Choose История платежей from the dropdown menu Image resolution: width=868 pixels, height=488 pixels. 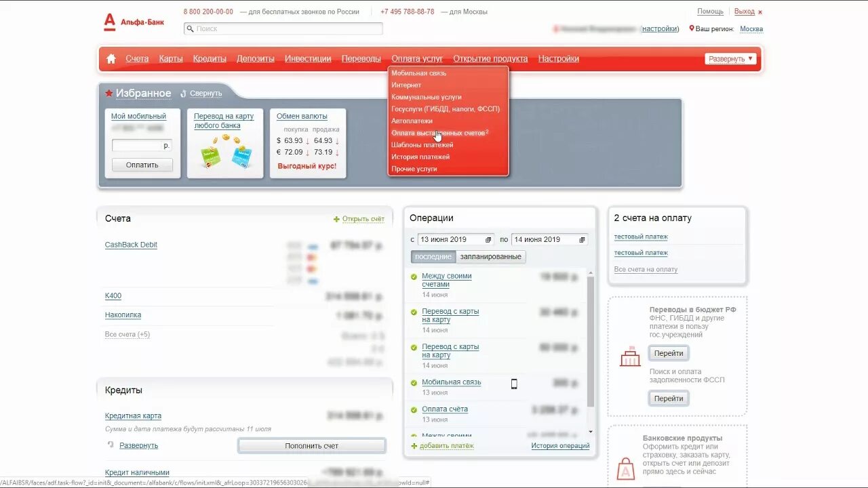[420, 157]
